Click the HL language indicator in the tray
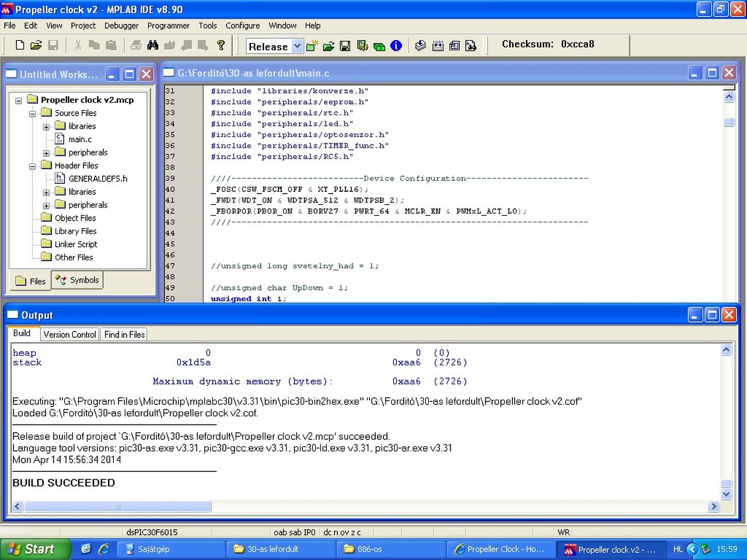The width and height of the screenshot is (747, 560). pos(678,549)
